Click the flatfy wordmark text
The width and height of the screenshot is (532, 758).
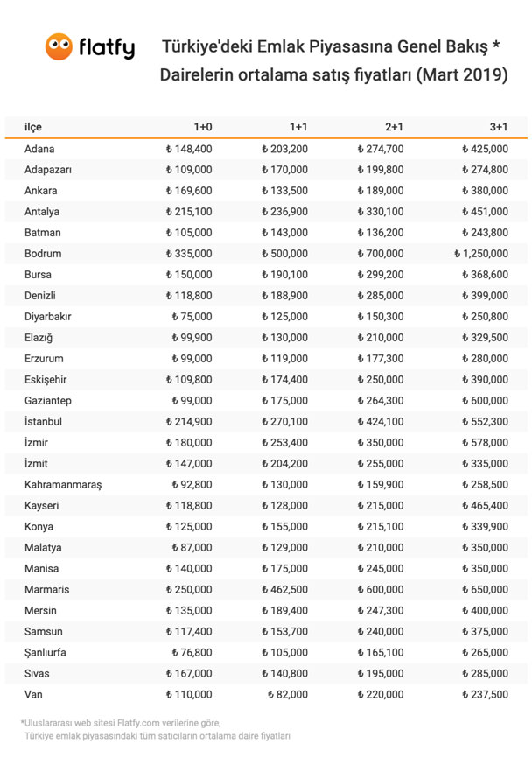(107, 48)
